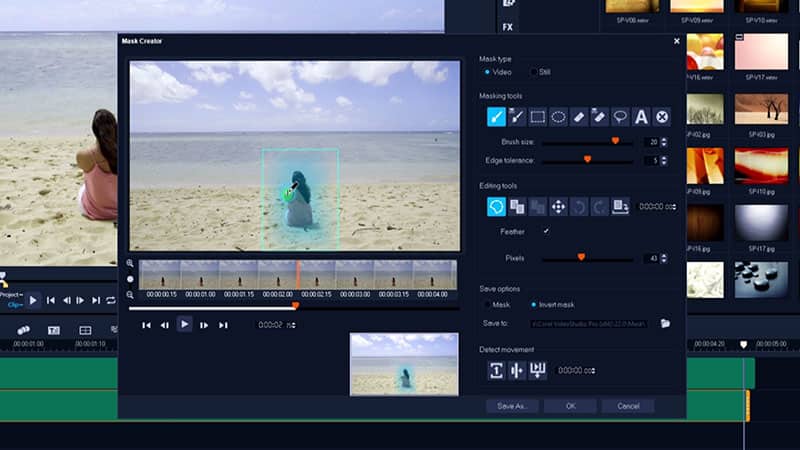Viewport: 800px width, 450px height.
Task: Browse for Save to folder
Action: click(x=665, y=324)
